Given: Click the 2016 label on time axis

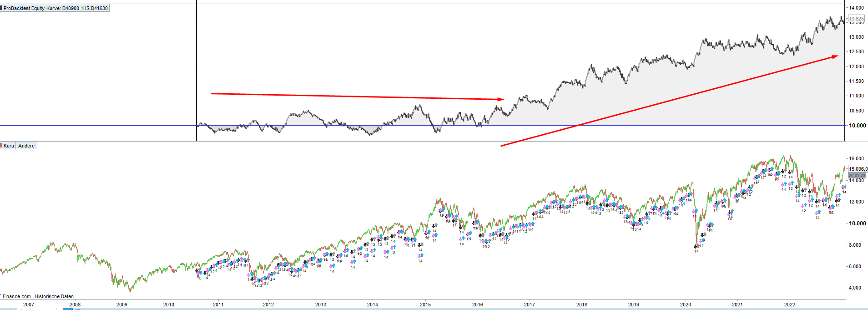Looking at the screenshot, I should pyautogui.click(x=478, y=305).
